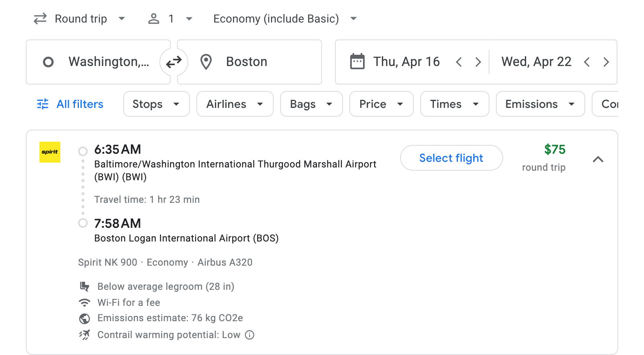Click the $75 price
Viewport: 644px width, 355px height.
pos(555,149)
